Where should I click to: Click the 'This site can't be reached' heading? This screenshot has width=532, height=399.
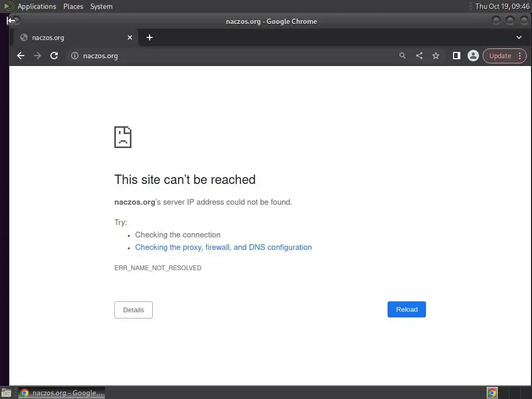(185, 179)
